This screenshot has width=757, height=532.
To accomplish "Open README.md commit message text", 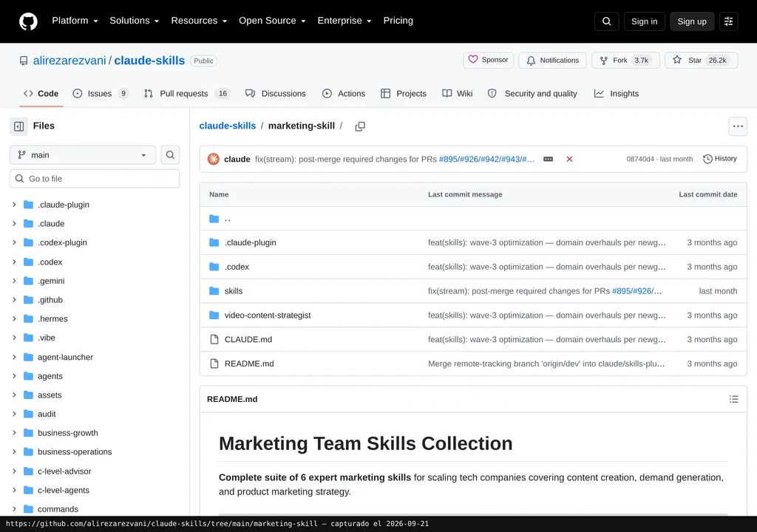I will [x=546, y=364].
